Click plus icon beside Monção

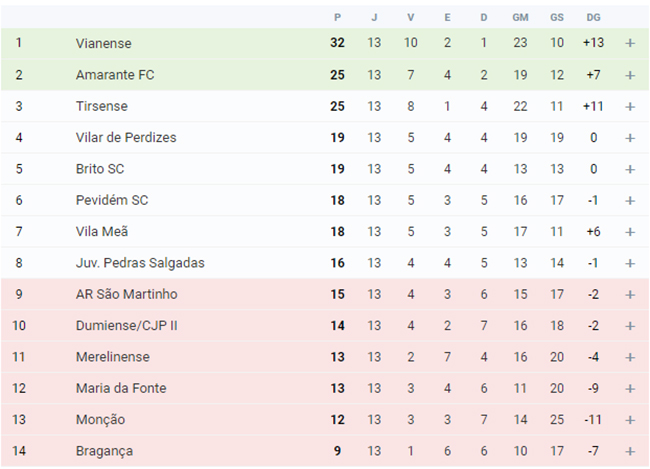(x=630, y=420)
